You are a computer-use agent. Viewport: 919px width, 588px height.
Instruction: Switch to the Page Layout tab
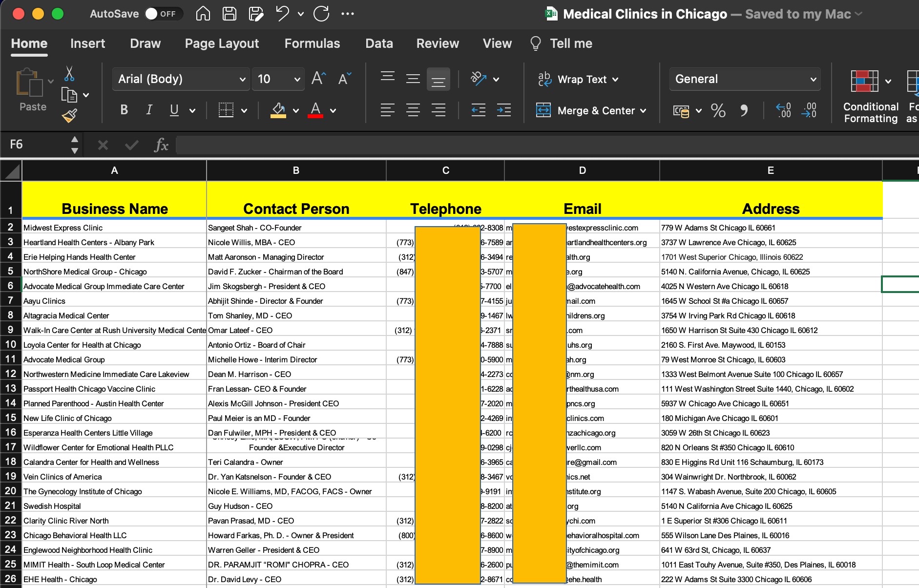(222, 43)
